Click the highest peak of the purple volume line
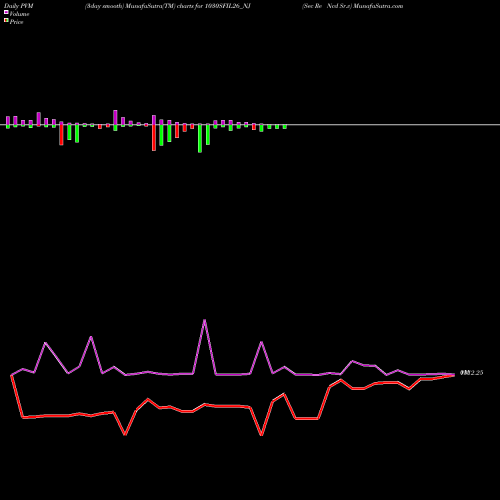500x500 pixels. pos(204,320)
